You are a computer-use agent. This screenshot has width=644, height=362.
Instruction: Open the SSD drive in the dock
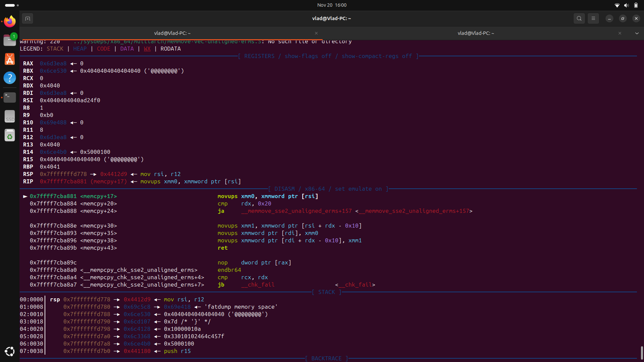(x=10, y=116)
